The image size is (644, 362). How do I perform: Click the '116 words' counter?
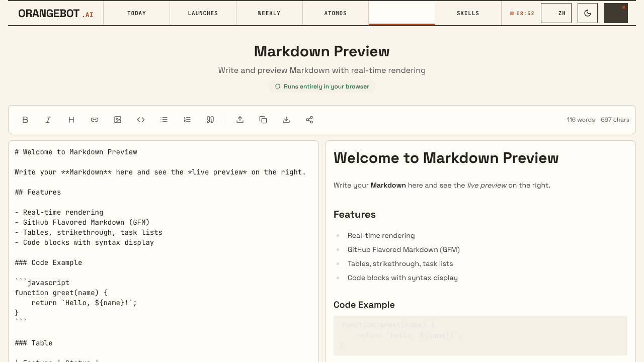(x=581, y=120)
